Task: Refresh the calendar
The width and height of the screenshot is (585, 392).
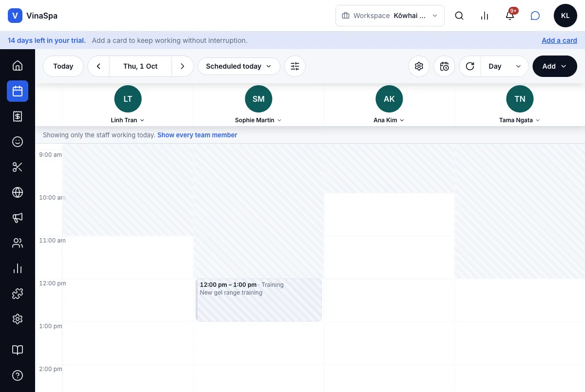Action: 470,66
